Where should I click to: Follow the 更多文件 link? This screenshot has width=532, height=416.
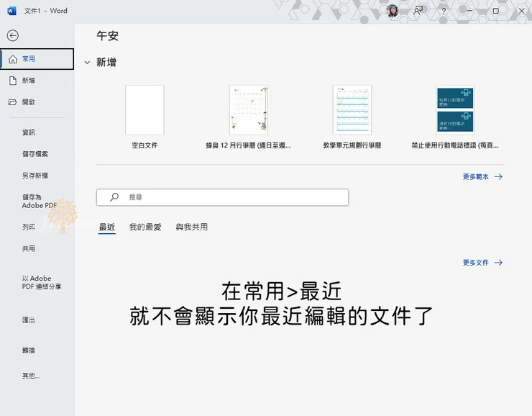(482, 263)
